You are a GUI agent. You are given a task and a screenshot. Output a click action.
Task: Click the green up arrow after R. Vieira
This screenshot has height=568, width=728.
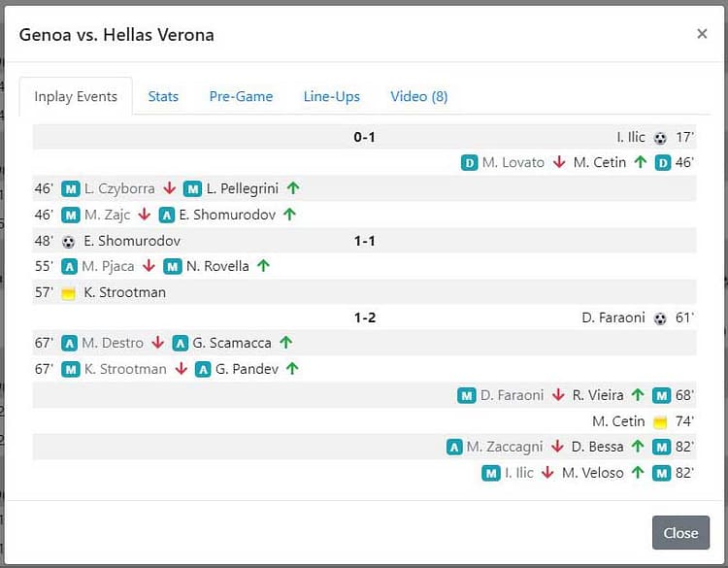pos(638,395)
